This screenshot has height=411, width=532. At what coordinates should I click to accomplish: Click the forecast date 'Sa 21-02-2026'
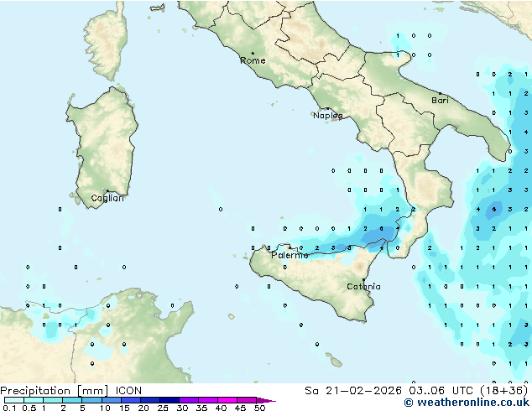353,391
